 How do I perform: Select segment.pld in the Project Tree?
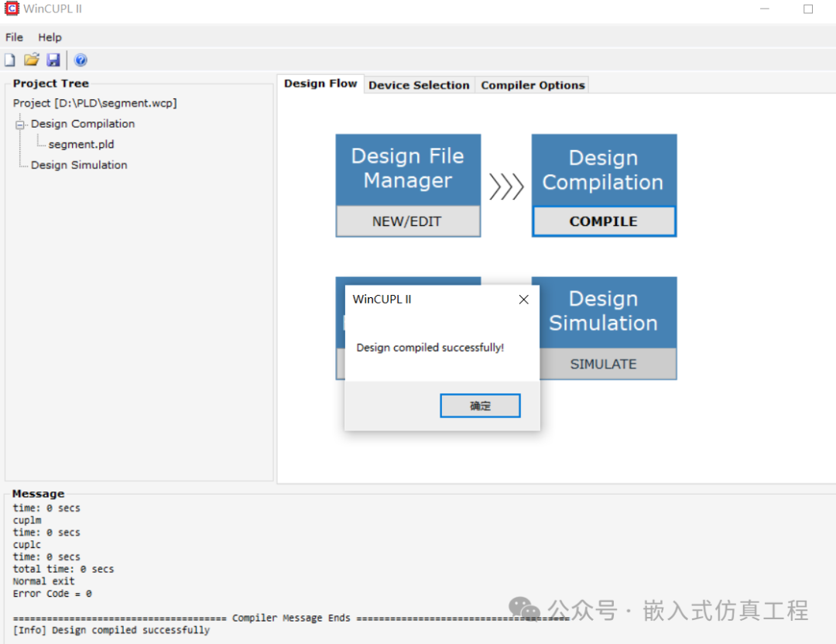81,145
